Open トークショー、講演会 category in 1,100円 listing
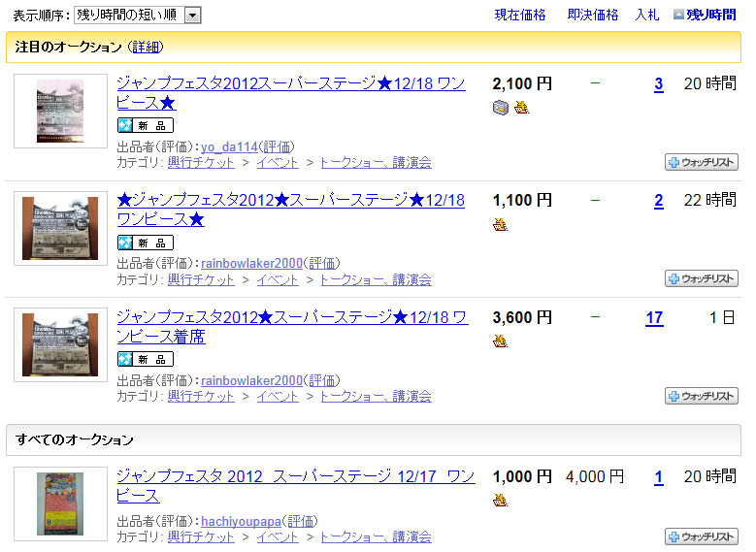The width and height of the screenshot is (756, 552). pos(377,279)
